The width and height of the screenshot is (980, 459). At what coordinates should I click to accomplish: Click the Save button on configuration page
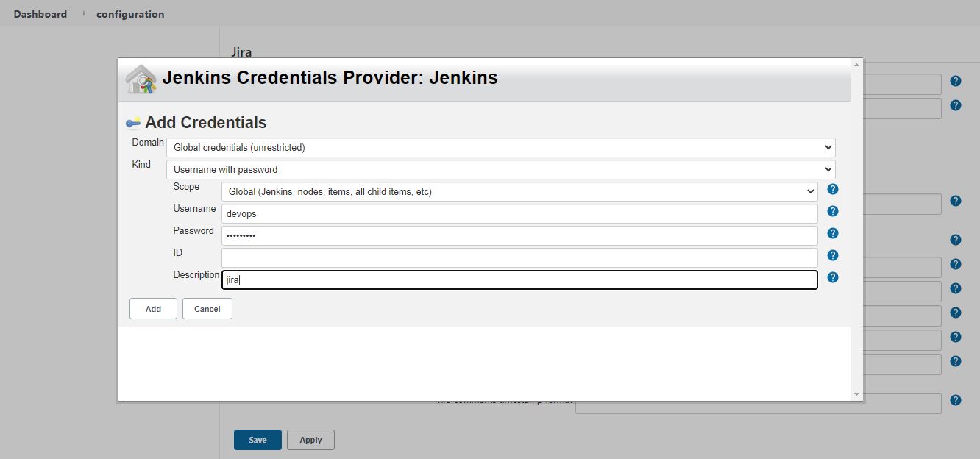[258, 440]
